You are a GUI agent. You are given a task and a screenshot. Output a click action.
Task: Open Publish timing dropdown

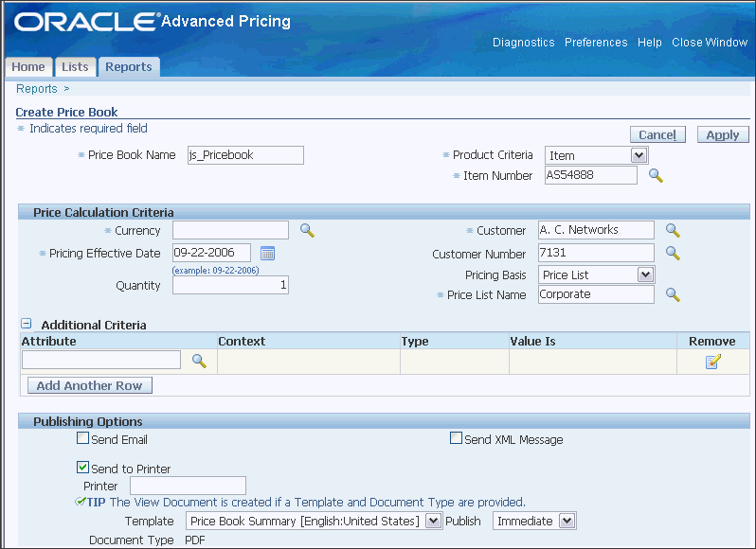567,521
